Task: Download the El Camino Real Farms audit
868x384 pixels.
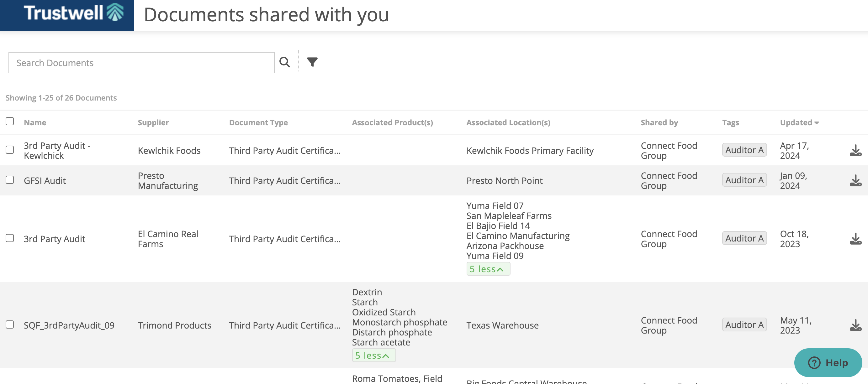Action: (855, 239)
